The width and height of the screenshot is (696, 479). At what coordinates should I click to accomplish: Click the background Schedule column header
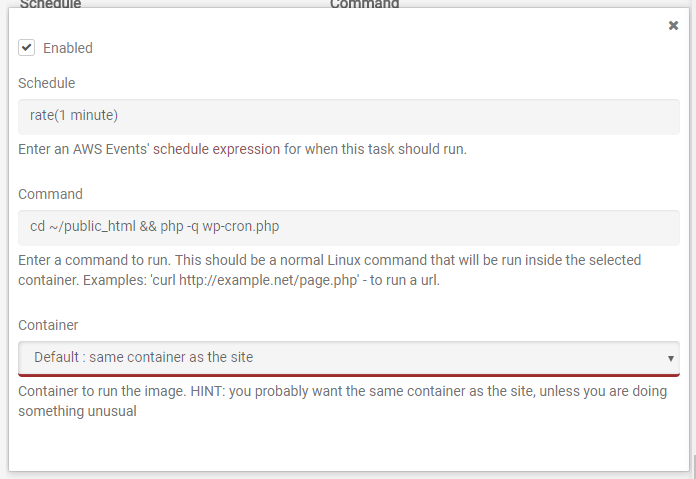pyautogui.click(x=50, y=4)
